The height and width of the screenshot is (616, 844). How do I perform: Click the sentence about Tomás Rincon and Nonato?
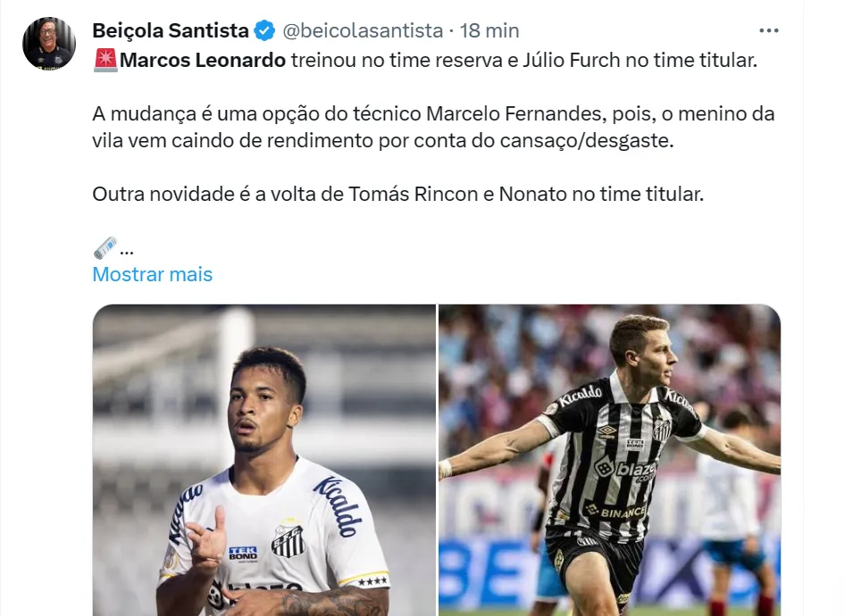click(398, 193)
